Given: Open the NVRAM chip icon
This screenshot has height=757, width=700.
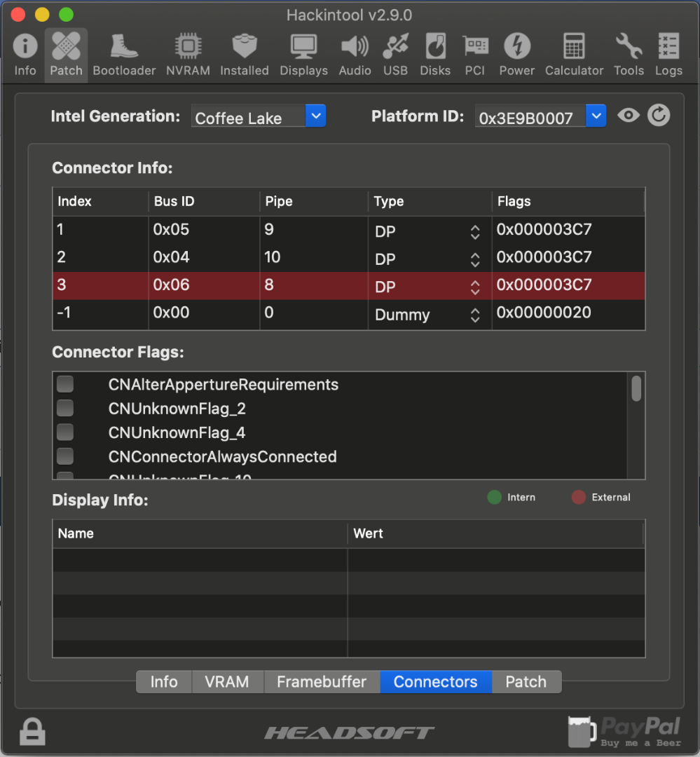Looking at the screenshot, I should 188,55.
